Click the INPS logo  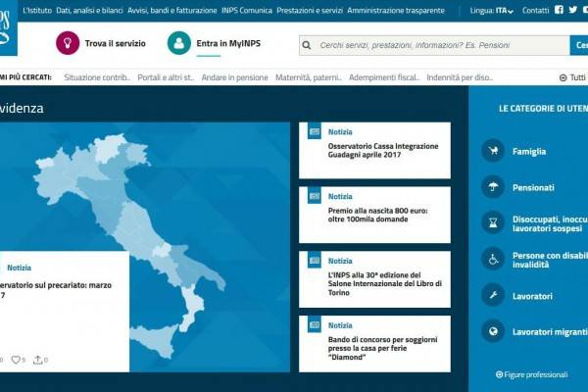8,27
